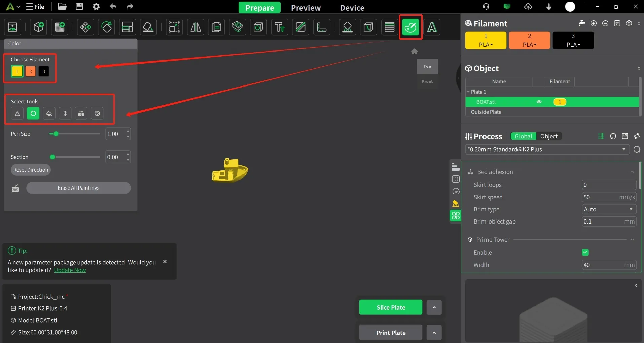The image size is (644, 343).
Task: Click the measure tool icon
Action: click(321, 27)
